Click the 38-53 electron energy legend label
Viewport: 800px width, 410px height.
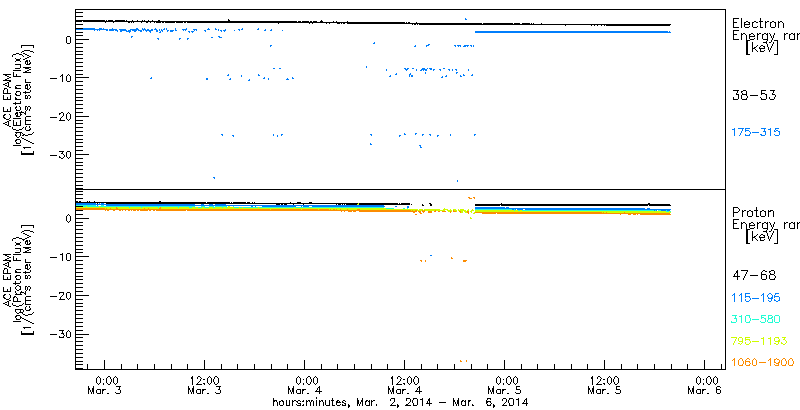click(x=754, y=95)
